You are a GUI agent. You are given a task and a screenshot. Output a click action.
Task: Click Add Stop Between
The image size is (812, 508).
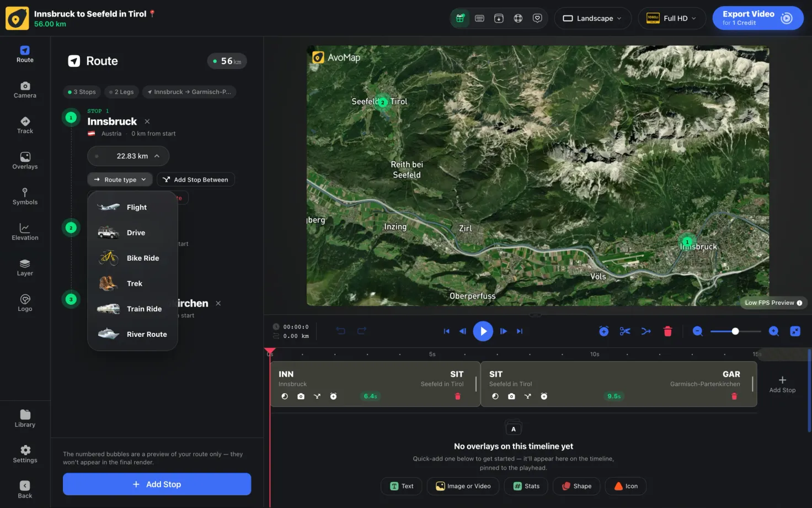[x=196, y=179]
